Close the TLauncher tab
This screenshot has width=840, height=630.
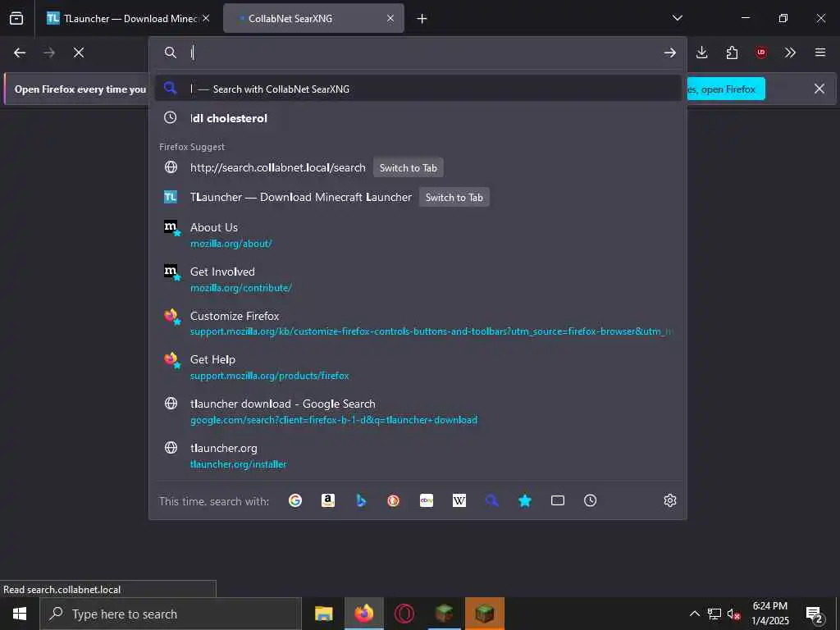point(206,19)
